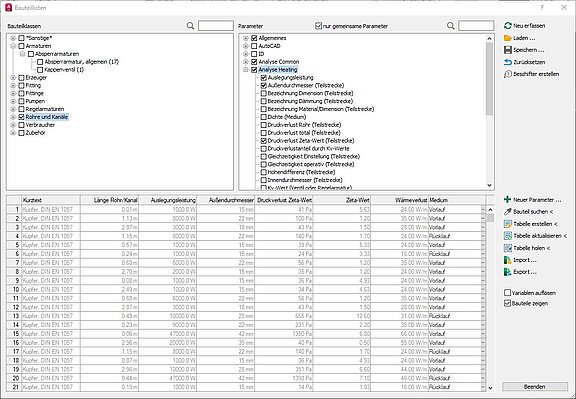Click Länge Rohr/Kanal column header

tap(109, 200)
